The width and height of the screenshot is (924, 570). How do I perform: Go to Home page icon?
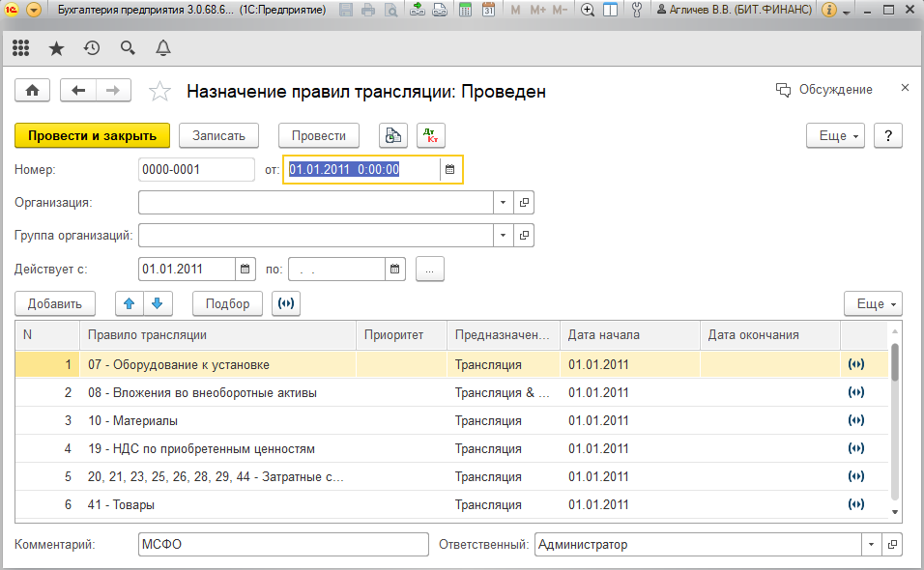coord(33,91)
